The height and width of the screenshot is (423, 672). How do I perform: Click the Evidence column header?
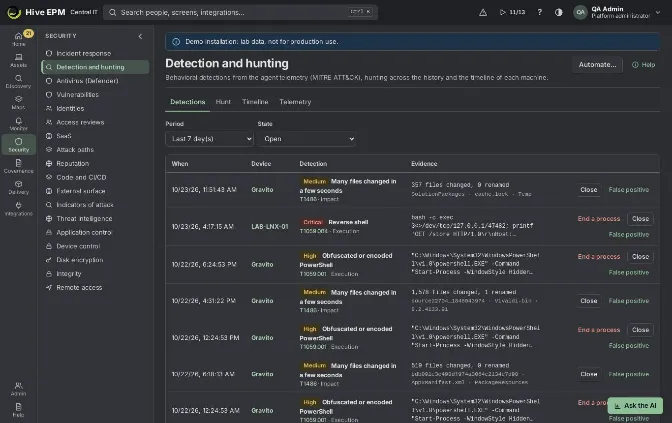424,164
